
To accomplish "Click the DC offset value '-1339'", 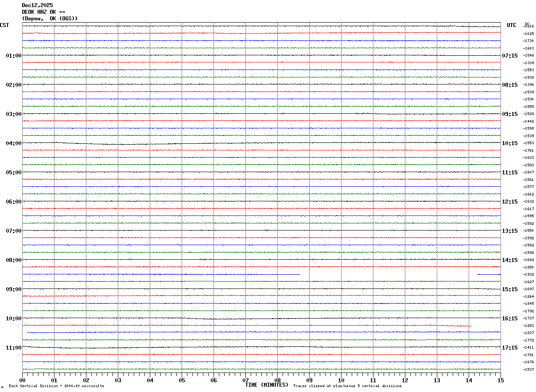I will pos(528,63).
